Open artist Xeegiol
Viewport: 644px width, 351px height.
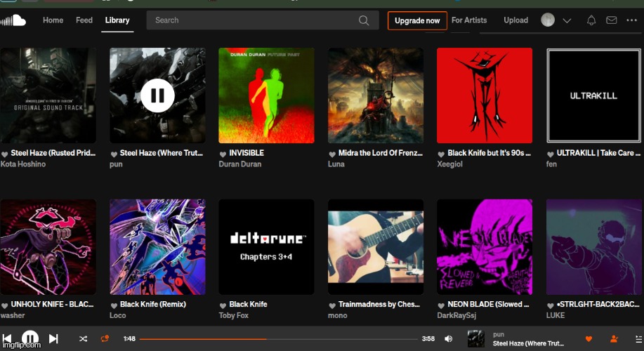tap(449, 164)
